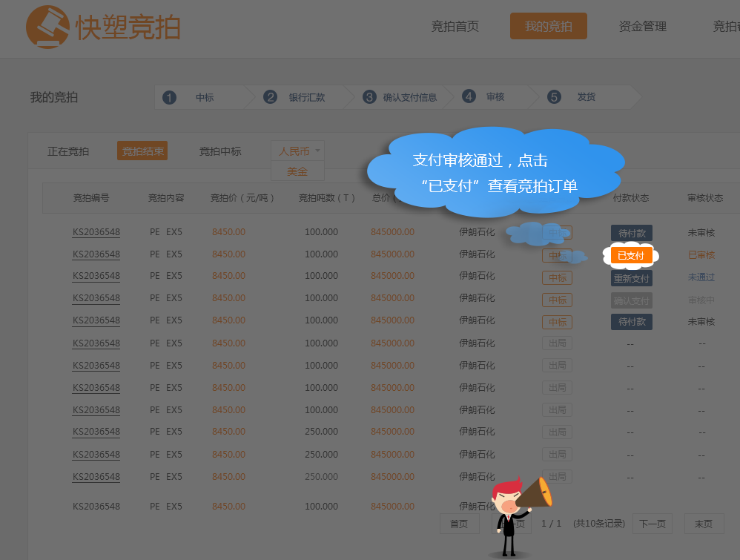
Task: Go to next page with 下一页 button
Action: point(653,524)
